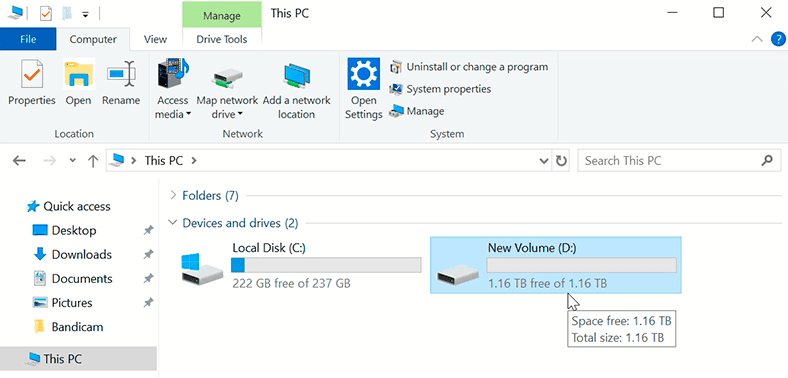Click the Search This PC box
Image resolution: width=788 pixels, height=378 pixels.
[x=679, y=161]
